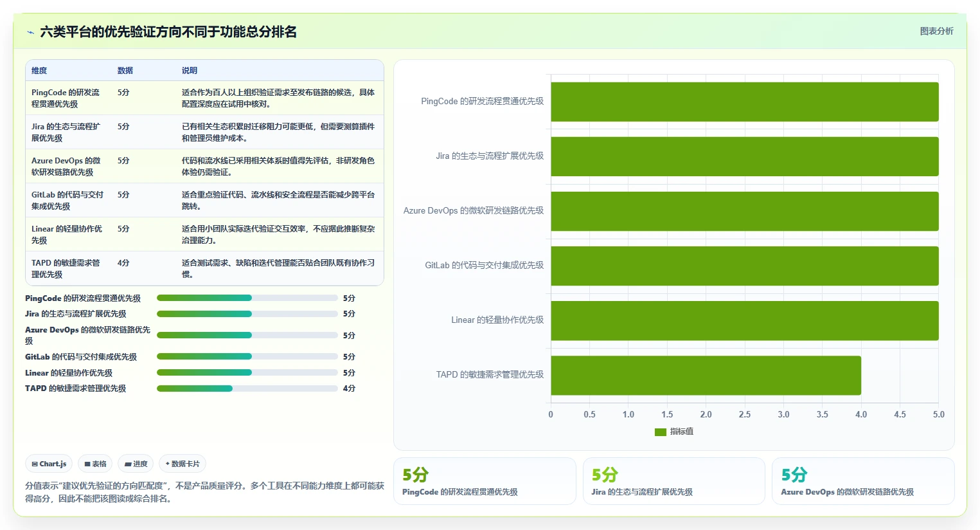Click the small icon before the title

click(x=30, y=32)
